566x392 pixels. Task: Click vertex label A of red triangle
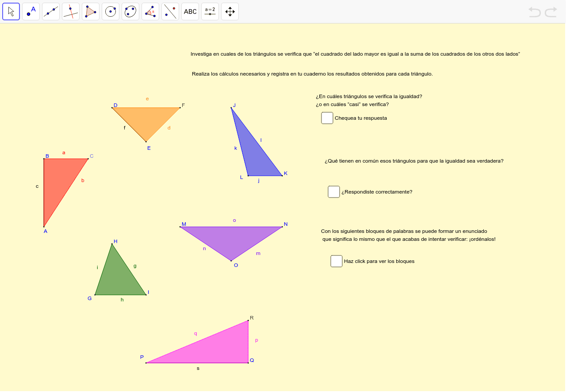pos(46,231)
